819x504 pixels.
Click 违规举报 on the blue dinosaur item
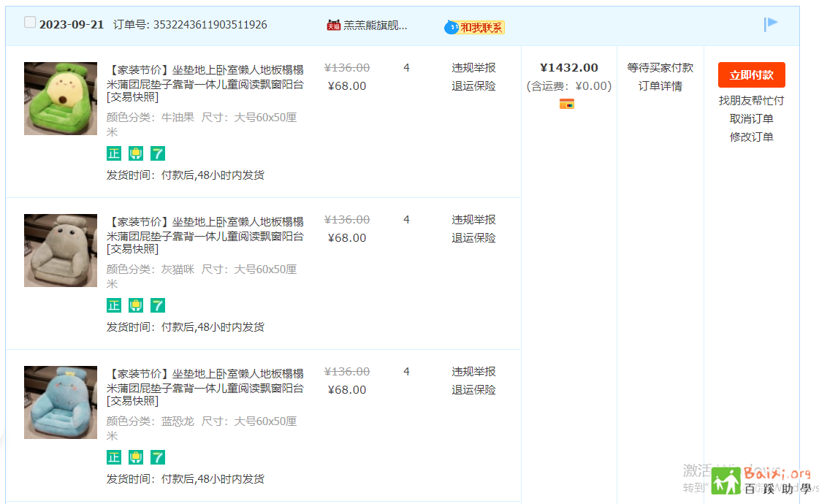click(x=473, y=372)
